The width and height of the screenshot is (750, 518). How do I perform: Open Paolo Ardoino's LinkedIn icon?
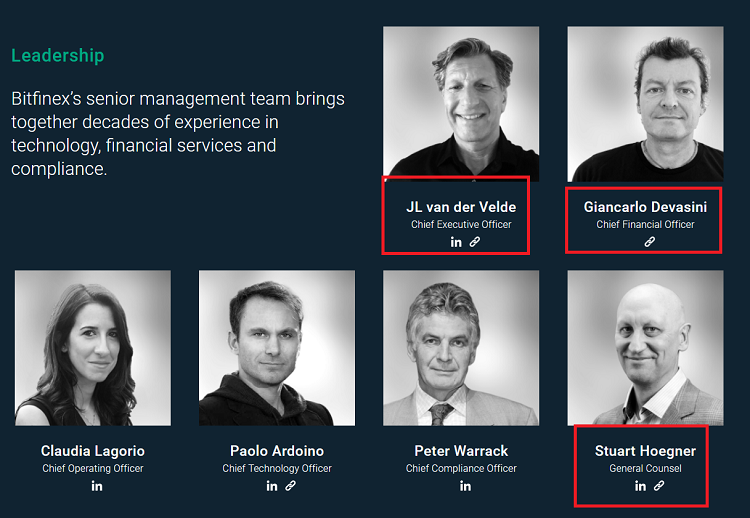[272, 486]
